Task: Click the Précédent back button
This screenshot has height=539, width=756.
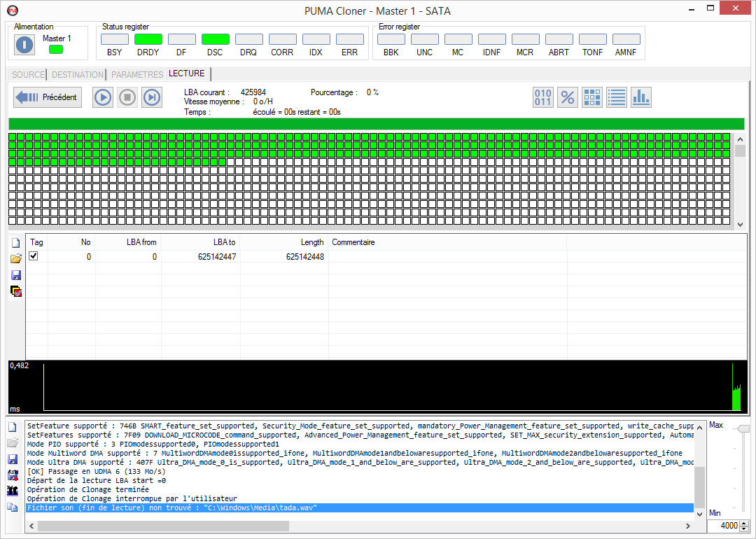Action: [48, 97]
